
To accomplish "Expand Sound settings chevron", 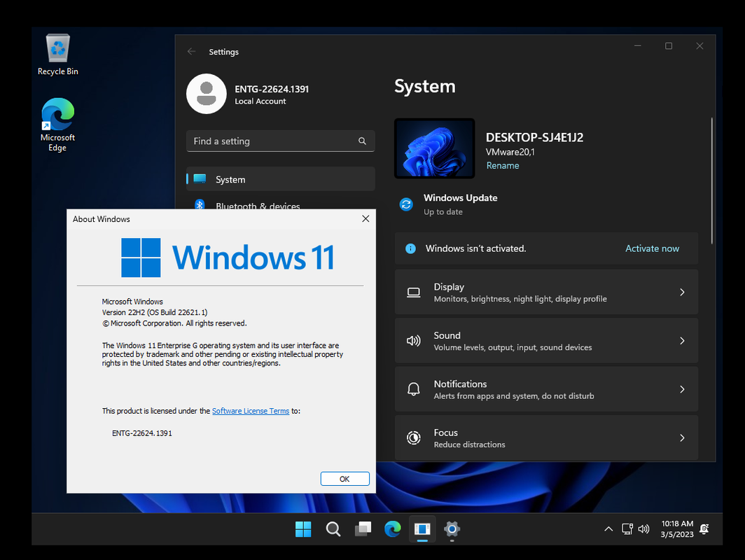I will (x=682, y=341).
